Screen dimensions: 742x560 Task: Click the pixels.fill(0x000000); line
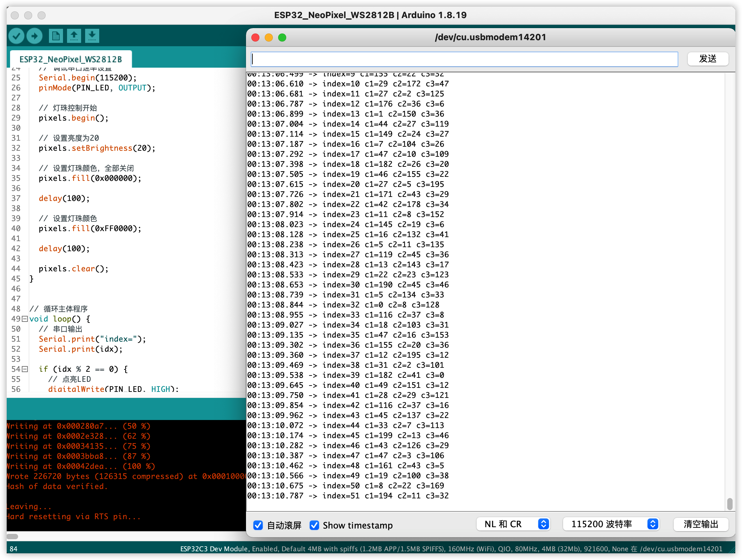[90, 179]
